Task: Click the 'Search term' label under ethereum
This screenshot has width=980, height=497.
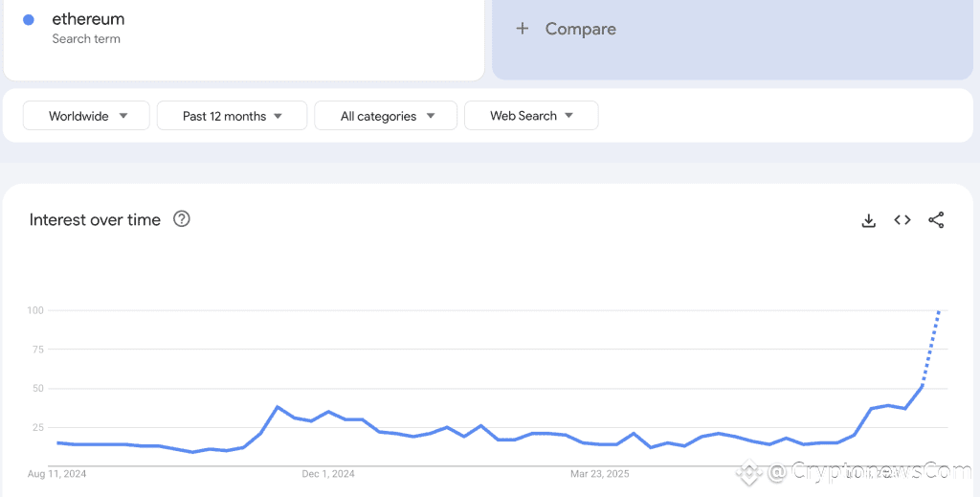Action: coord(86,39)
